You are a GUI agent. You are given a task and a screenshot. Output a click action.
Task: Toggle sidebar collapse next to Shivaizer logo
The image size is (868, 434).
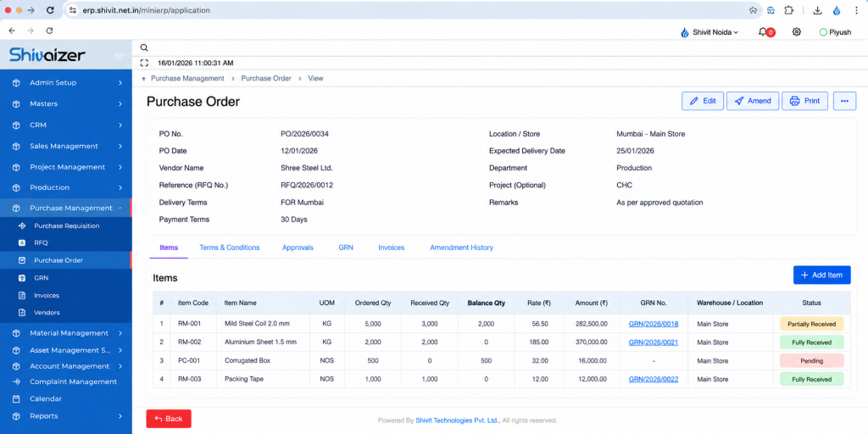[x=119, y=56]
